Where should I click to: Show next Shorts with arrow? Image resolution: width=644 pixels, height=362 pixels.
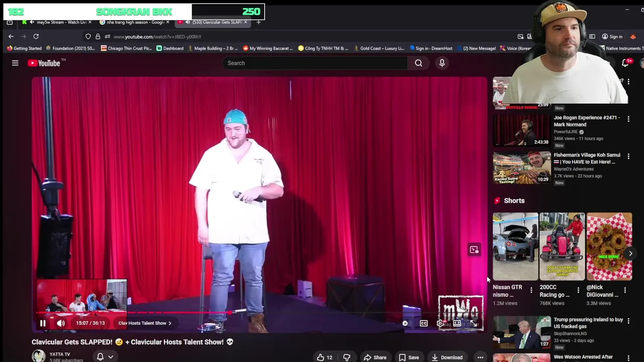tap(630, 253)
